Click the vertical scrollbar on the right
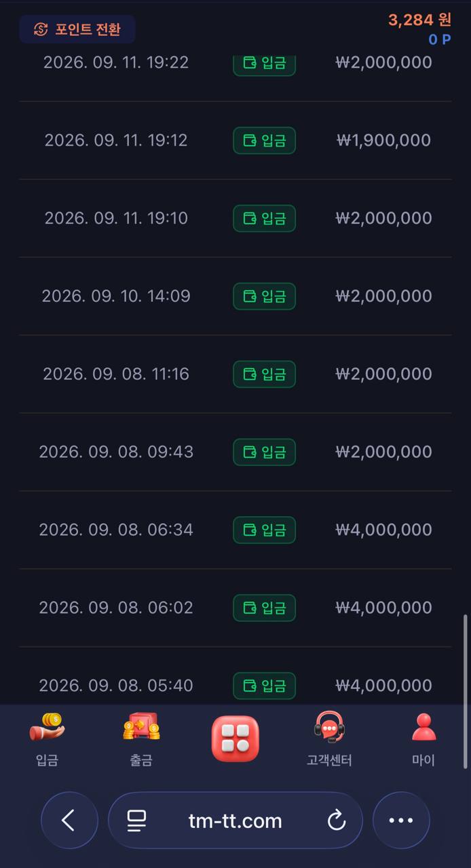The height and width of the screenshot is (868, 471). pyautogui.click(x=465, y=691)
